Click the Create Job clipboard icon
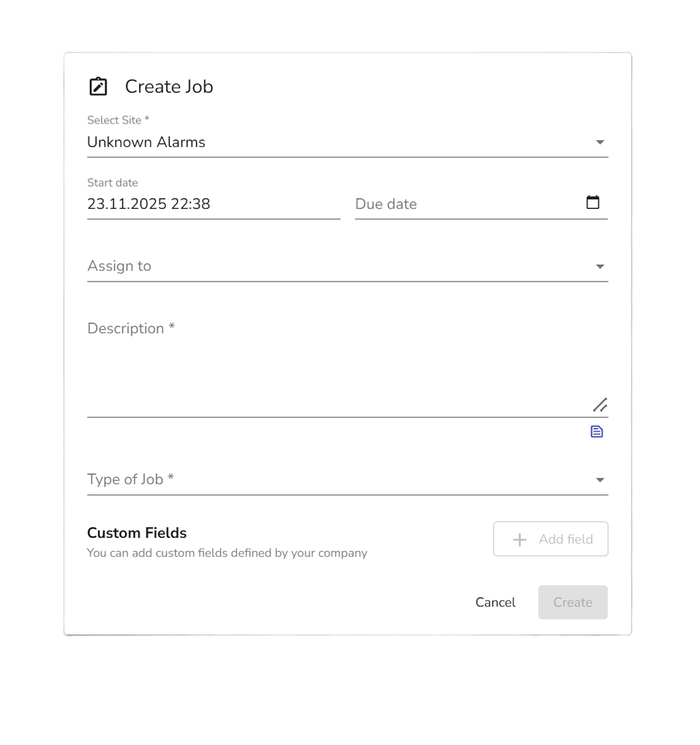Viewport: 700px width, 745px height. click(x=98, y=86)
